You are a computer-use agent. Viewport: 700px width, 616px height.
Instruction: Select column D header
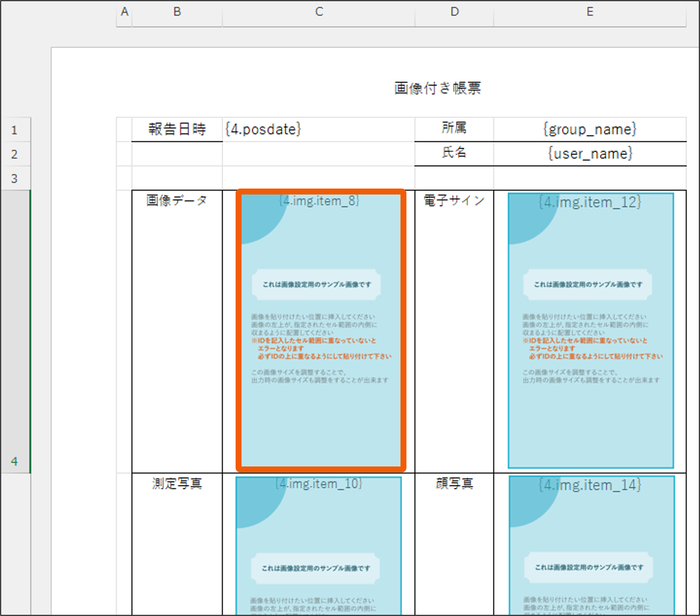tap(454, 12)
